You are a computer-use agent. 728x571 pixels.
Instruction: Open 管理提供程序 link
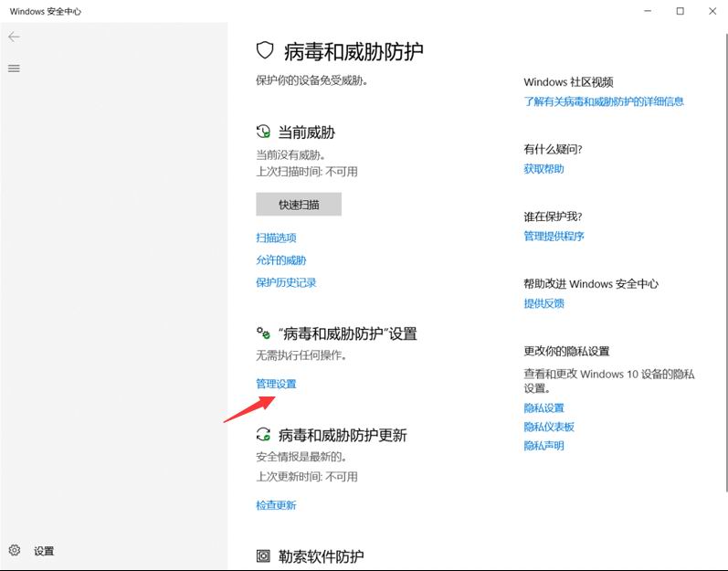tap(554, 237)
